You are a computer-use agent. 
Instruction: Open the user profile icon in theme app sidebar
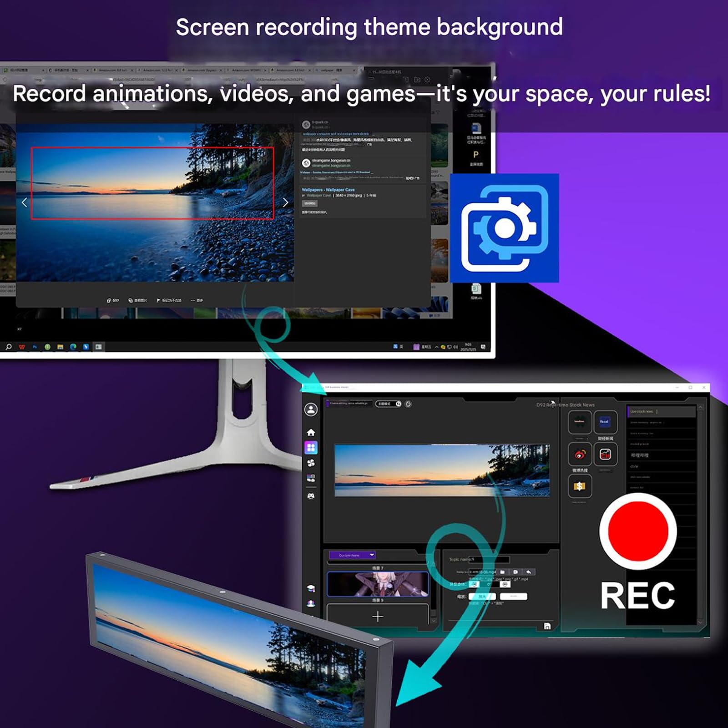coord(311,409)
